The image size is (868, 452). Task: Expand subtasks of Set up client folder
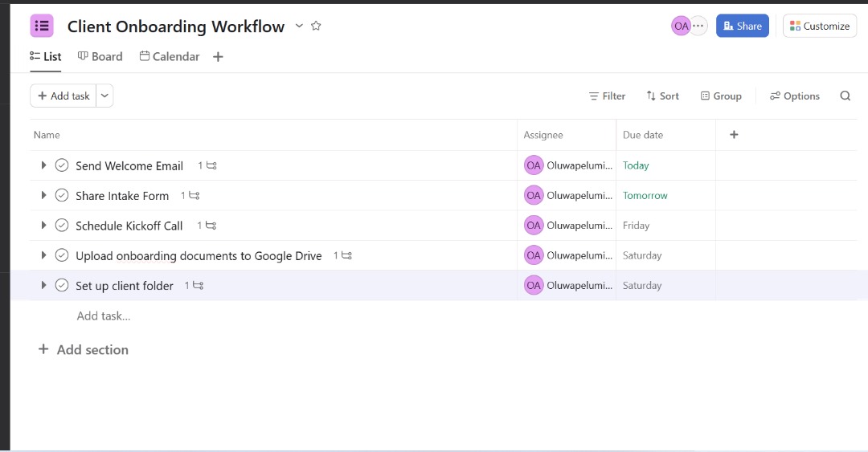tap(43, 286)
